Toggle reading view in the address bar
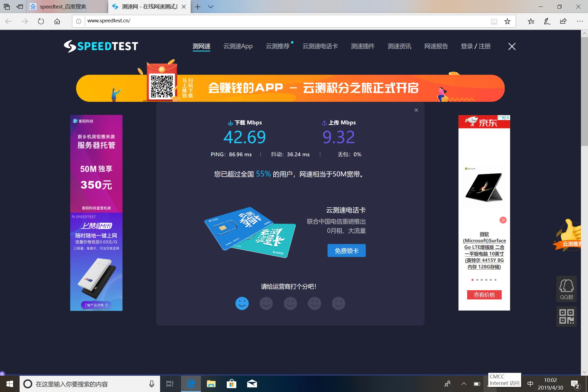 [x=494, y=21]
